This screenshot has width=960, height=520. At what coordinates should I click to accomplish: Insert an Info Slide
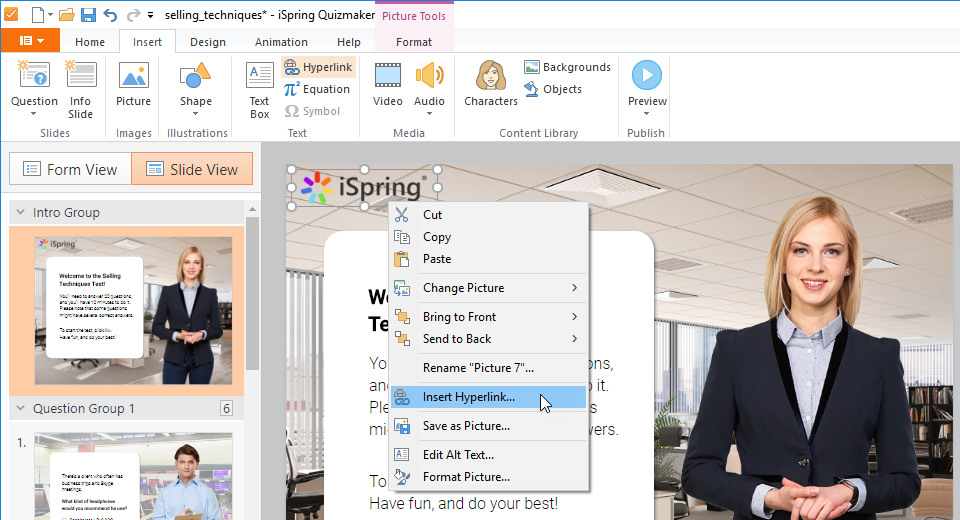tap(81, 89)
